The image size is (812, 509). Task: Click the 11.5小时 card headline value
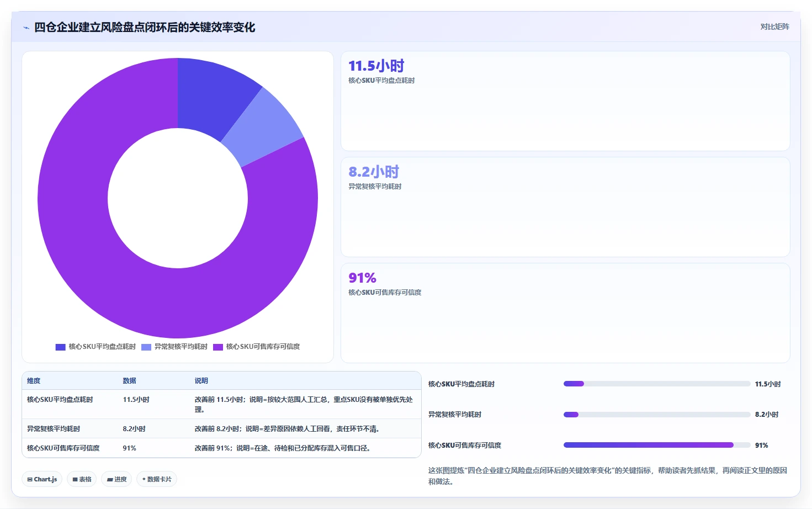click(376, 66)
